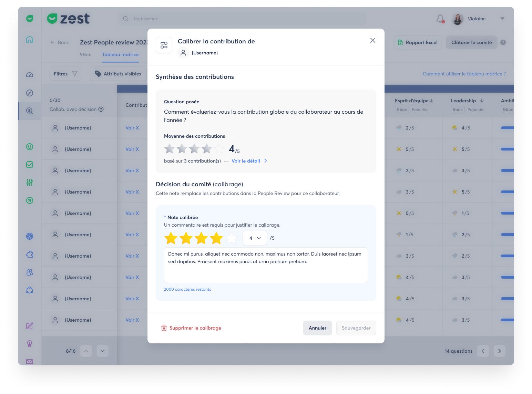532x394 pixels.
Task: Open the calibrated note value dropdown
Action: [x=255, y=238]
